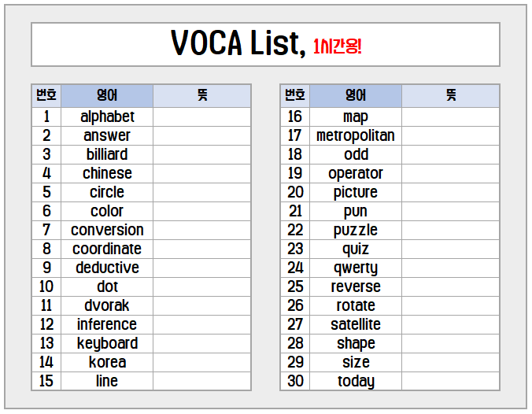Click the '영어' header above 'alphabet'
Image resolution: width=532 pixels, height=414 pixels.
point(107,96)
